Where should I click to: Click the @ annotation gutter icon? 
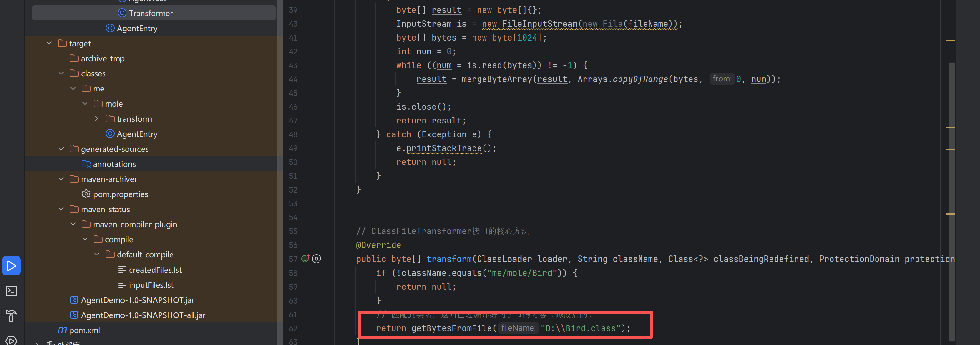[x=316, y=259]
